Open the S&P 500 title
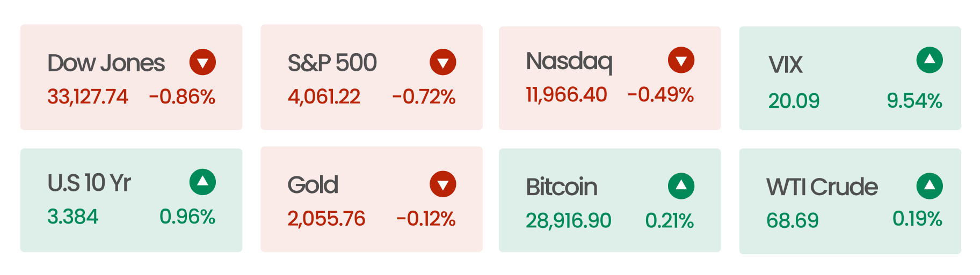 point(332,63)
